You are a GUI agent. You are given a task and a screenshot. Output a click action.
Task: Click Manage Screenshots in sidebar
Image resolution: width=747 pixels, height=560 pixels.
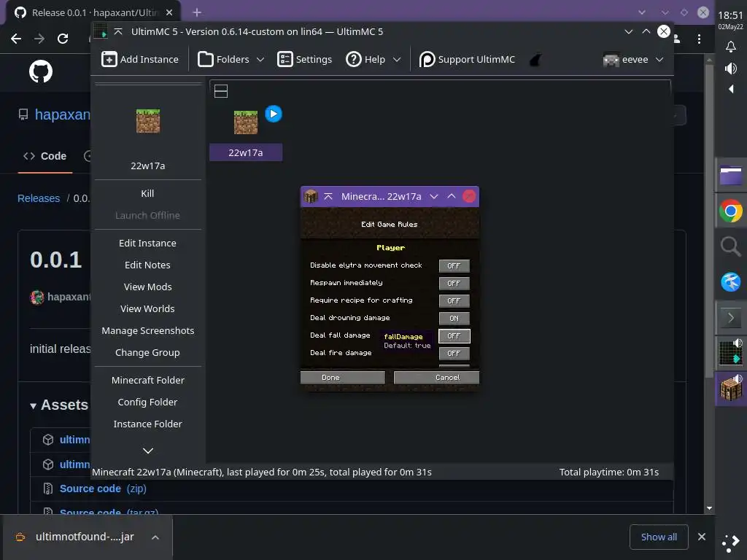(147, 330)
